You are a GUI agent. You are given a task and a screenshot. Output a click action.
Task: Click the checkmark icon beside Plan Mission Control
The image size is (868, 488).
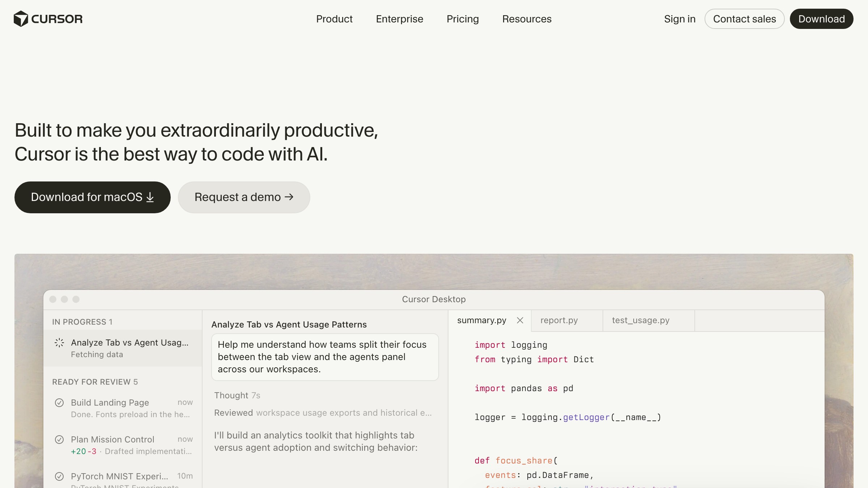pyautogui.click(x=59, y=440)
